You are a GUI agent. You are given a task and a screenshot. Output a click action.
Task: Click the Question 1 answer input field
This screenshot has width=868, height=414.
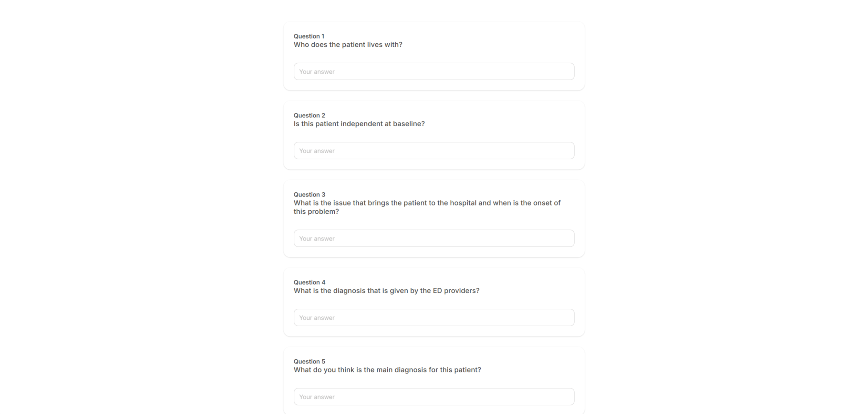coord(434,72)
